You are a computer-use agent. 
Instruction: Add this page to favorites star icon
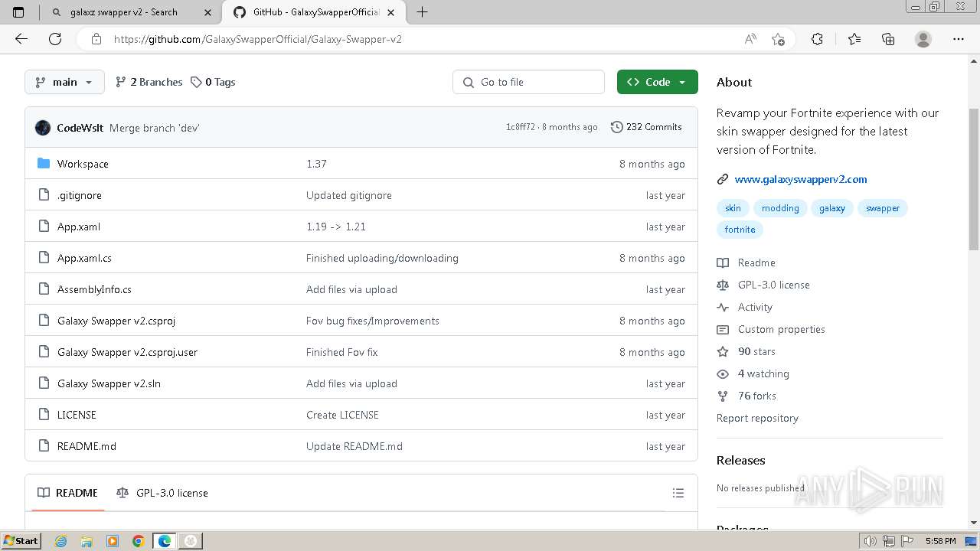tap(779, 39)
